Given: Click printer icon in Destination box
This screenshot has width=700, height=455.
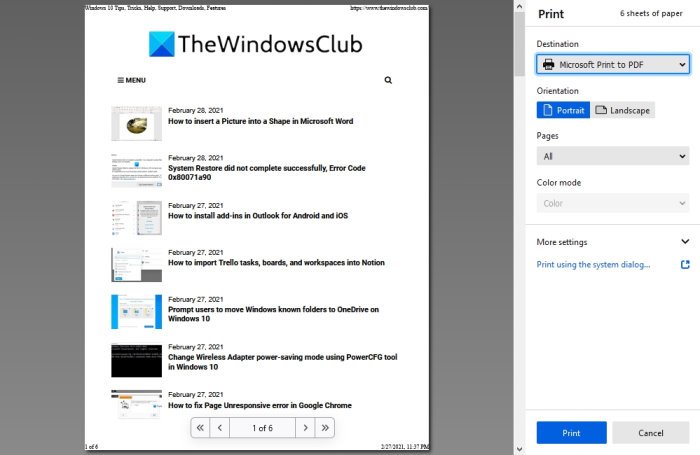Looking at the screenshot, I should (548, 65).
